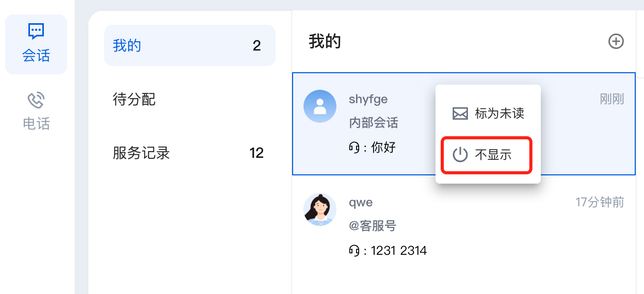
Task: Open qwe's profile picture thumbnail
Action: [320, 209]
